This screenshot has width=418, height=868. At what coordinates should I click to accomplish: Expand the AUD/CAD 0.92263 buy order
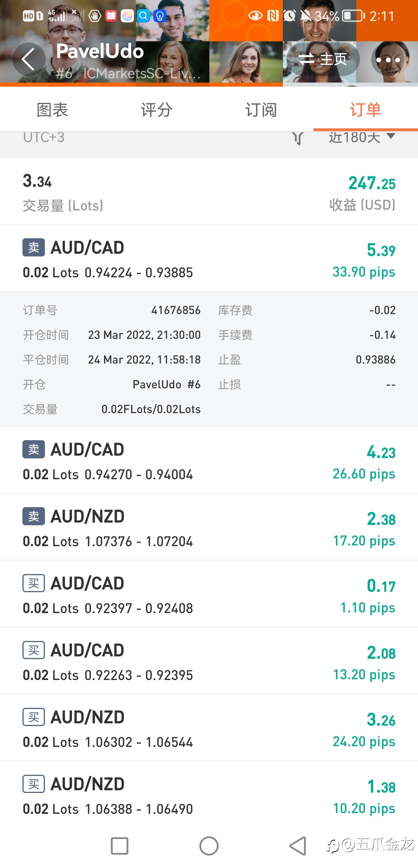coord(209,661)
